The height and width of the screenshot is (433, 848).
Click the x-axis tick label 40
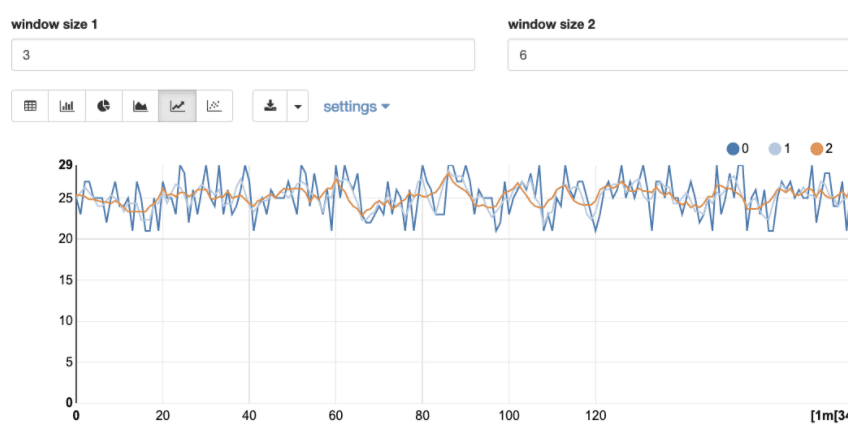pos(249,415)
